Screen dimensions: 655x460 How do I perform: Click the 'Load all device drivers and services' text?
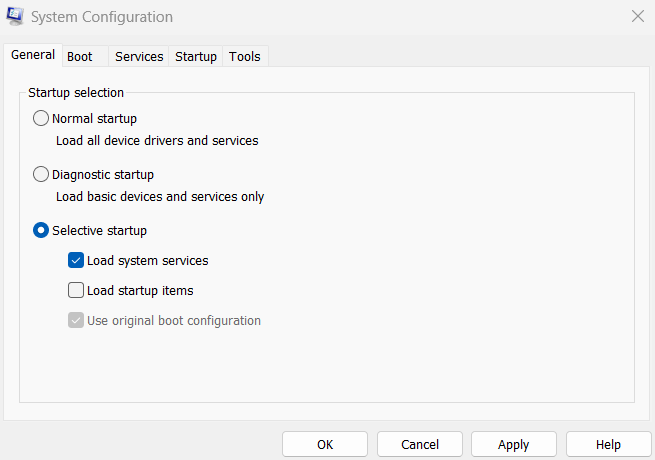(157, 141)
